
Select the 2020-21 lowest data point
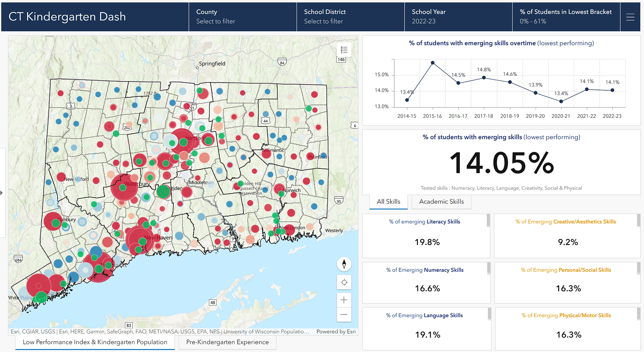[561, 101]
